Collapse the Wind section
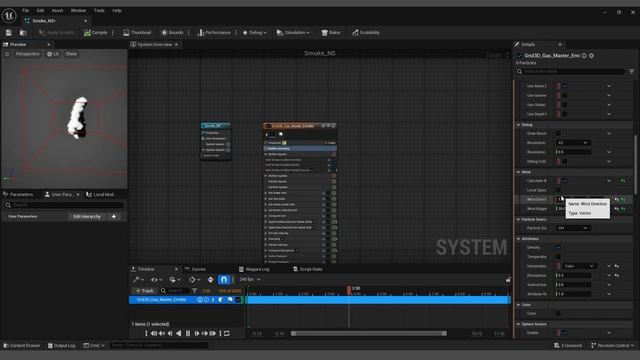This screenshot has width=640, height=360. click(x=518, y=172)
